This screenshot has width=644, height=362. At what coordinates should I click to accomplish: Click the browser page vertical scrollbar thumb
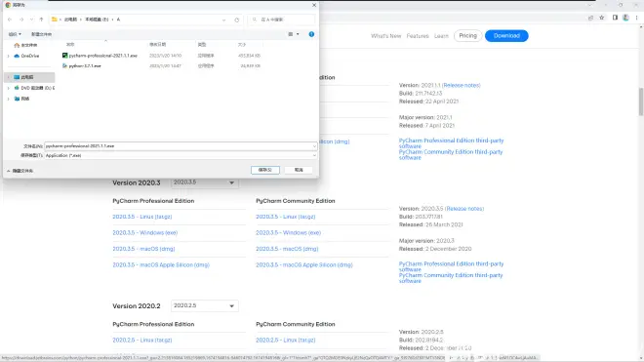[x=641, y=101]
